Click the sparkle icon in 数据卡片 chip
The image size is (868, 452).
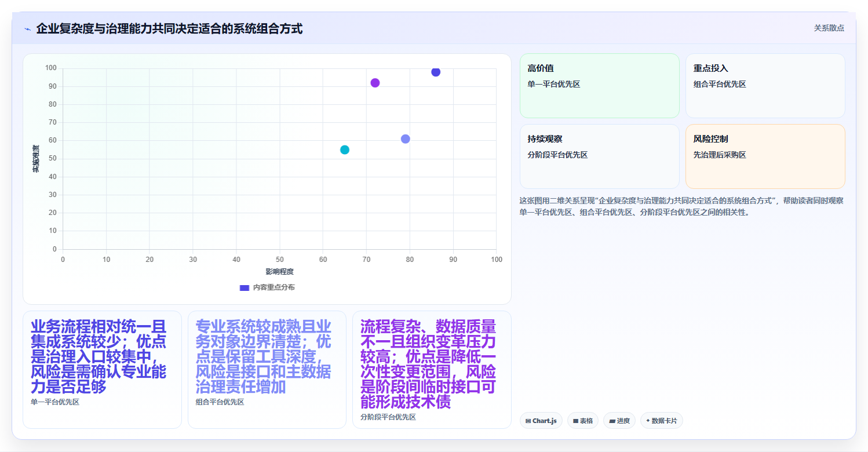(648, 421)
